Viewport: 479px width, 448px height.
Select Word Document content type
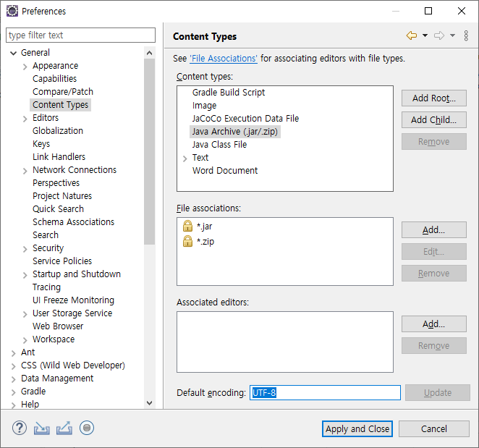click(225, 171)
